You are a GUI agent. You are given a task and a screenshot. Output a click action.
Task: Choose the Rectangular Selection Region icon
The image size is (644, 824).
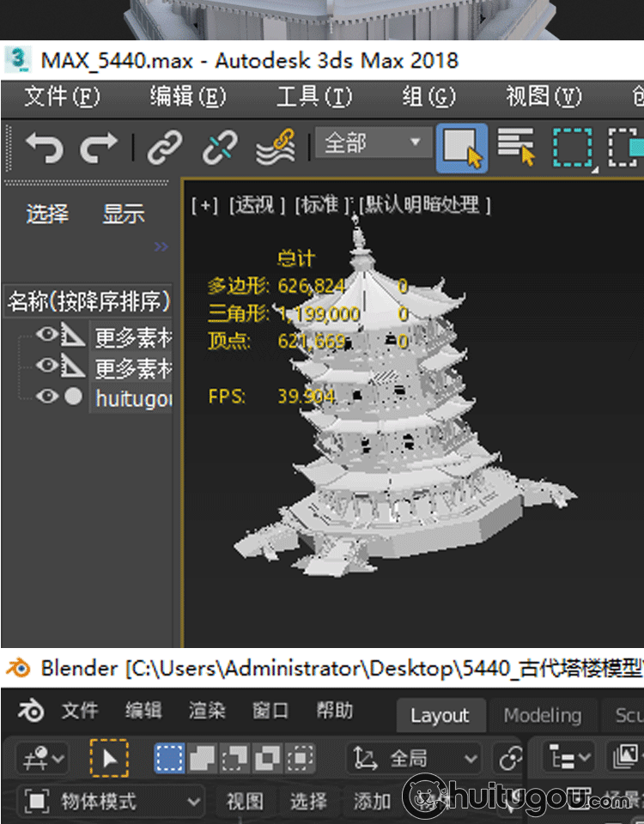click(573, 148)
